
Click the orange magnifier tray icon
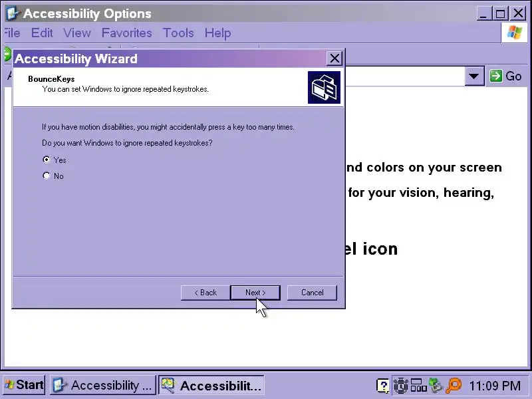[454, 386]
